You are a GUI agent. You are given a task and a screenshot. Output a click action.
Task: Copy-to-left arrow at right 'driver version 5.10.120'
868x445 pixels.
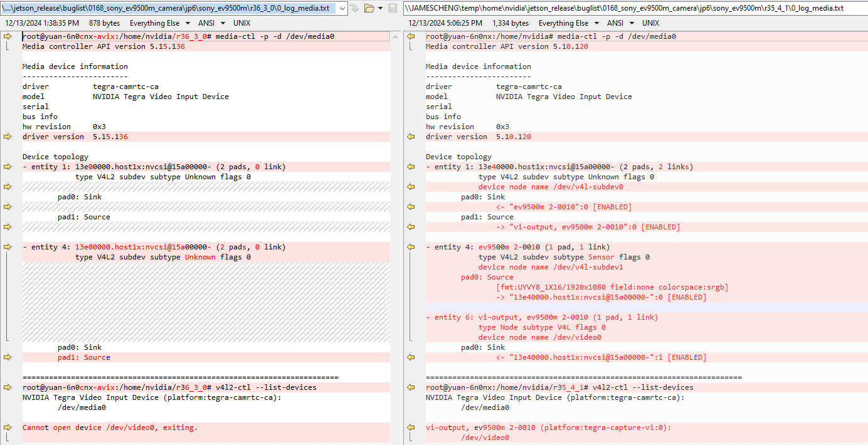411,137
